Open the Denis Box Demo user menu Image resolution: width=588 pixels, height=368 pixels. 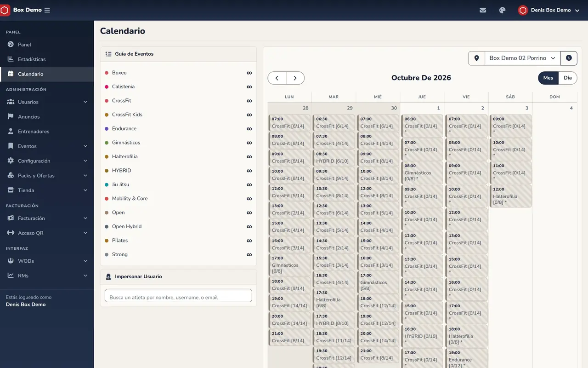coord(549,10)
